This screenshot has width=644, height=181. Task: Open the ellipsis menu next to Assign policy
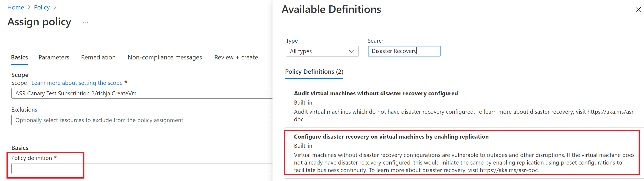pyautogui.click(x=86, y=22)
